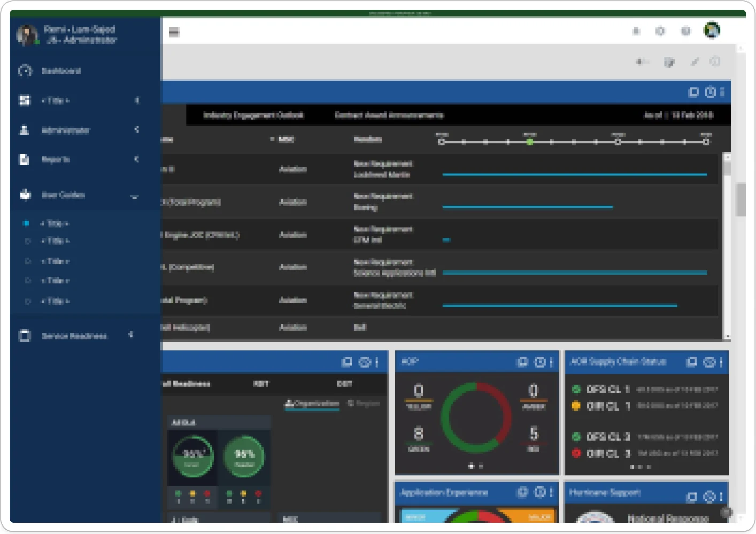Screen dimensions: 756x534
Task: Click the green marker on the timeline axis
Action: [x=529, y=142]
